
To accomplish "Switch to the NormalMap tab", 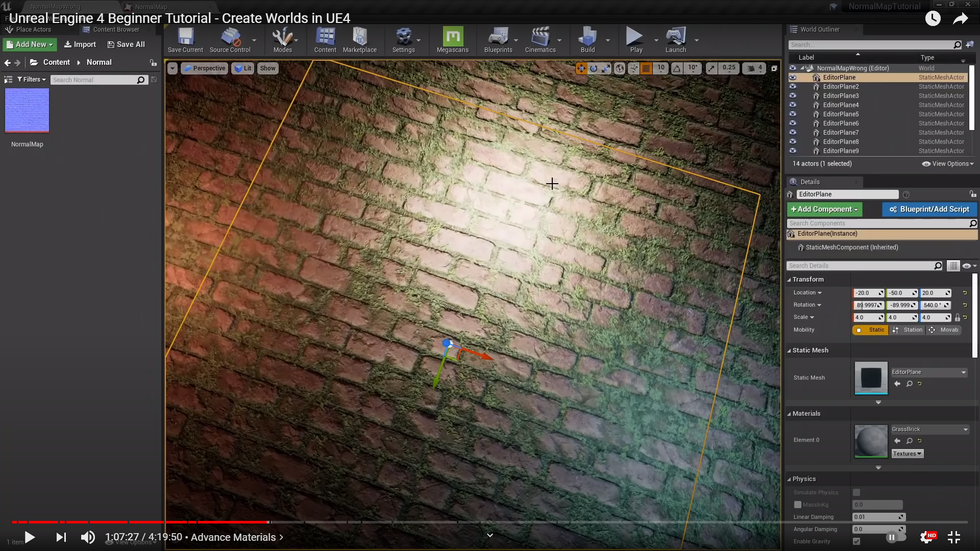I will click(x=151, y=7).
